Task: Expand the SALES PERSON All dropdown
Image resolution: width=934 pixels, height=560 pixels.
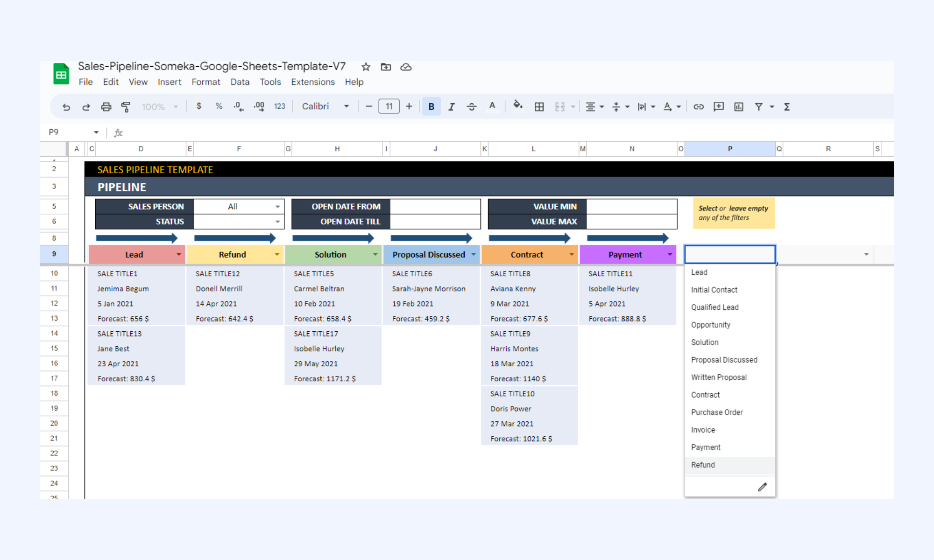Action: [277, 206]
